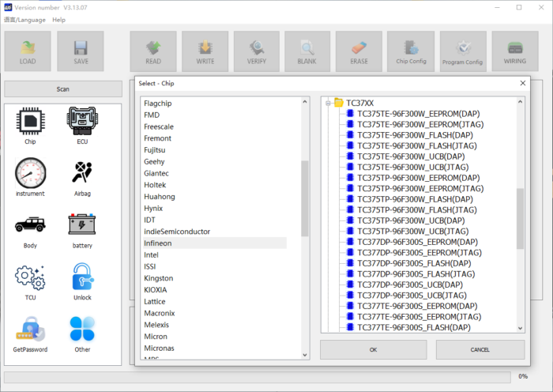Select the Unlock padlock icon
Image resolution: width=553 pixels, height=392 pixels.
click(82, 277)
